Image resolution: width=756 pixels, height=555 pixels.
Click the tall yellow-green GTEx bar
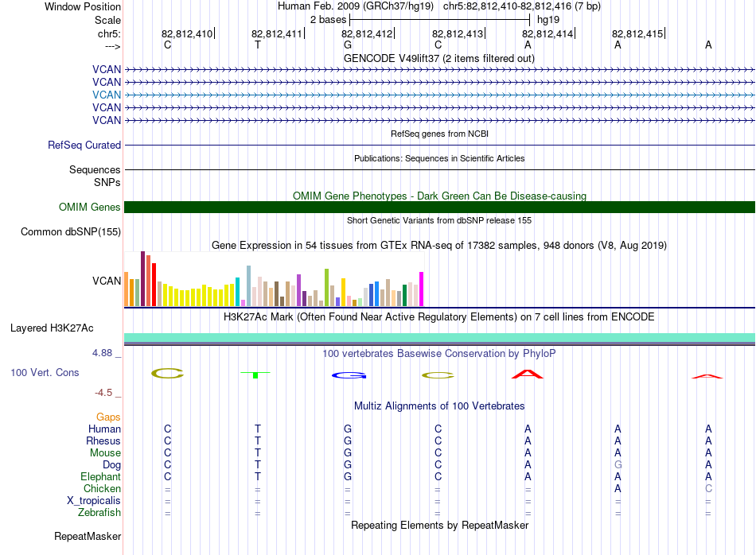326,288
